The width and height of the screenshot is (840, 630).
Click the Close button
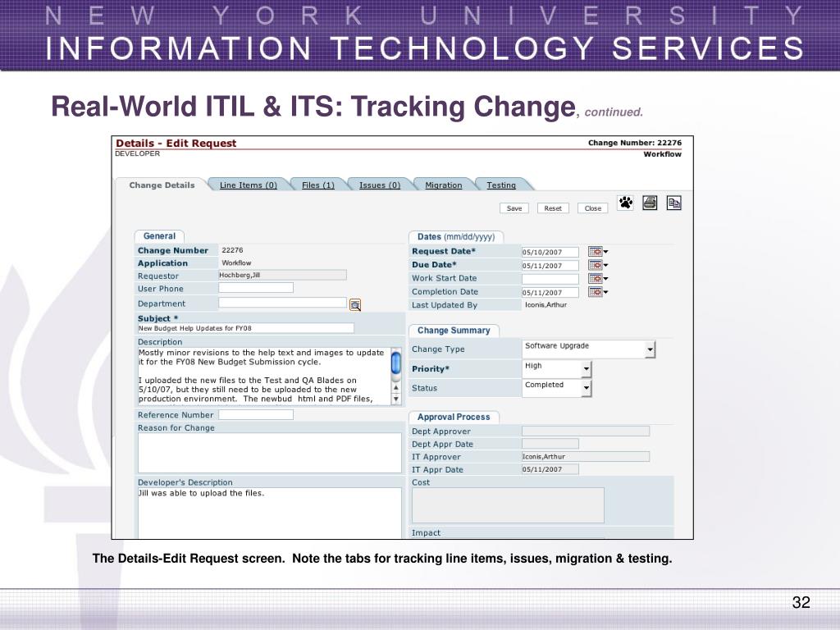592,208
